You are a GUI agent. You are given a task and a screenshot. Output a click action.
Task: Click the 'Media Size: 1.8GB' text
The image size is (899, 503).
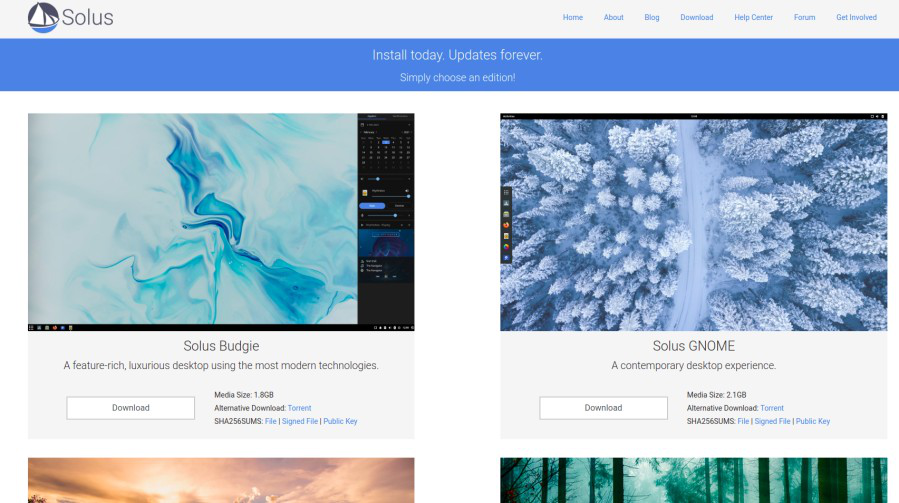[x=244, y=395]
